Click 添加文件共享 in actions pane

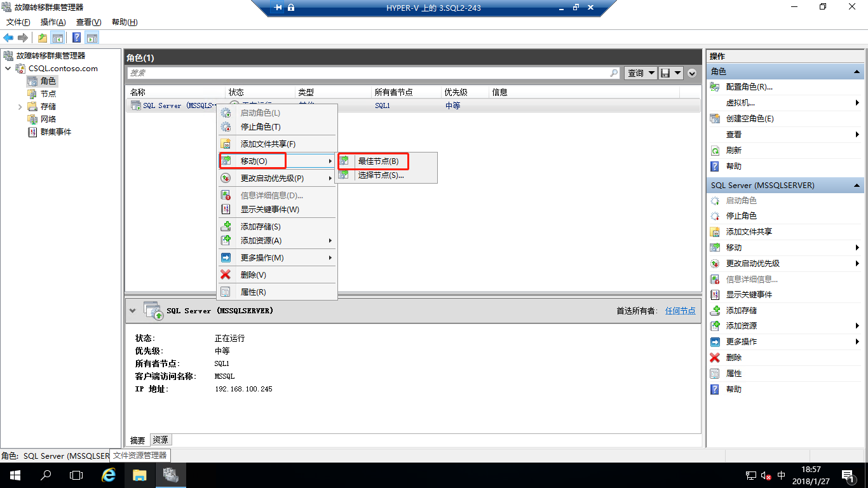[749, 232]
